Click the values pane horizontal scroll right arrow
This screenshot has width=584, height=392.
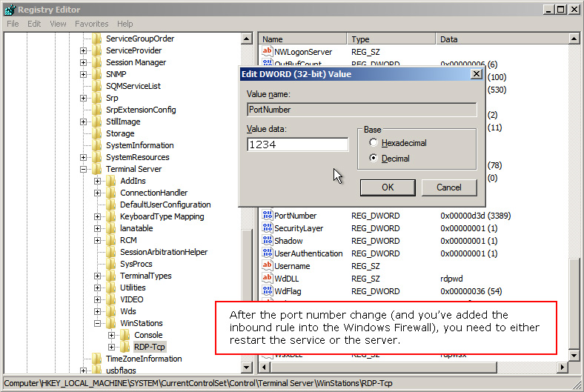click(x=563, y=368)
